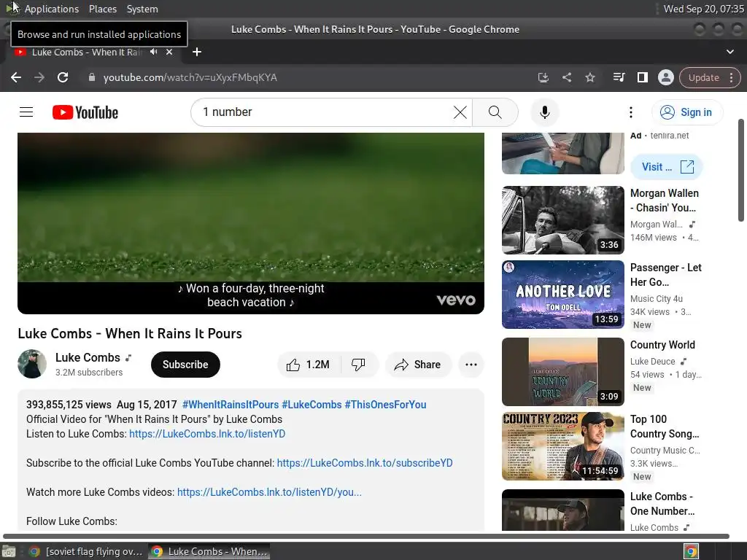Open Luke Combs channel avatar
This screenshot has width=747, height=560.
click(x=32, y=365)
